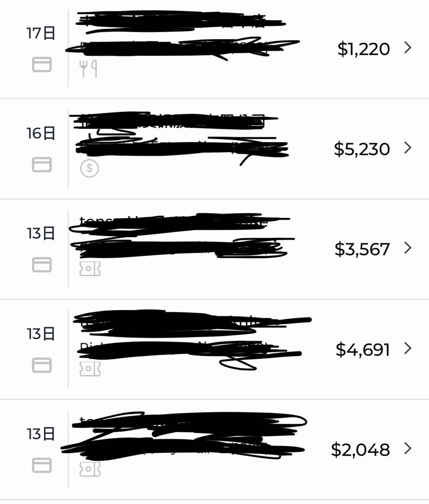Expand the $1,220 transaction via its chevron
This screenshot has height=504, width=429.
point(408,48)
